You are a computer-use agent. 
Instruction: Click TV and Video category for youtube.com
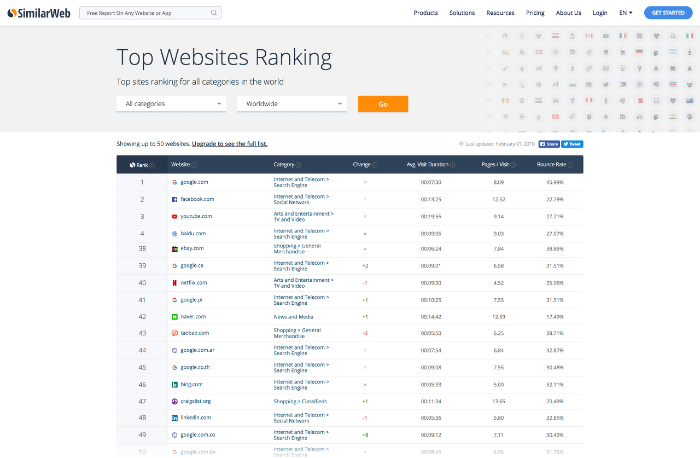[289, 220]
